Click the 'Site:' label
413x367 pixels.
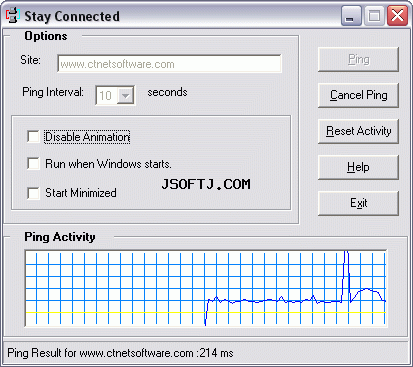(x=30, y=60)
